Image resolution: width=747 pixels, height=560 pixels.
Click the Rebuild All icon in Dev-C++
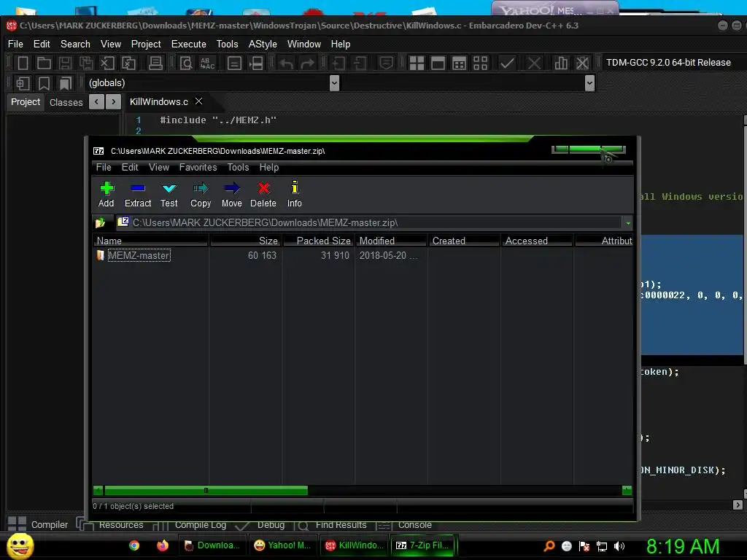coord(480,63)
